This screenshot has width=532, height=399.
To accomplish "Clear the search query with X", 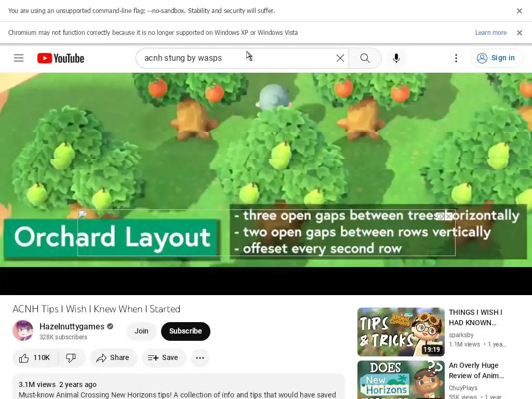I will pos(340,58).
